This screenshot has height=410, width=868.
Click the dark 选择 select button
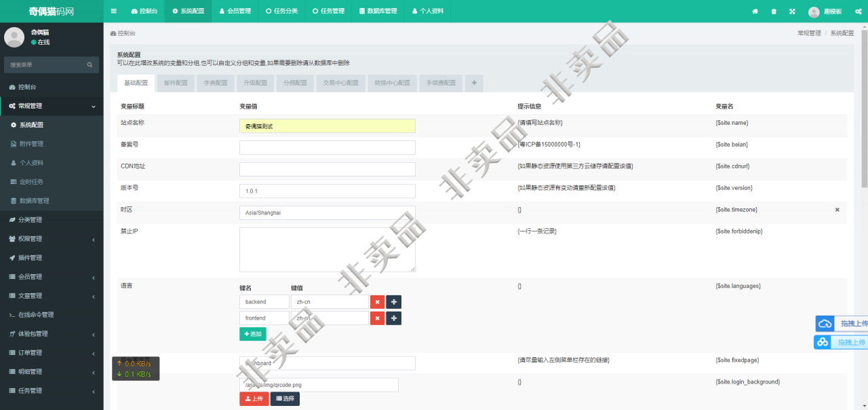click(x=285, y=398)
